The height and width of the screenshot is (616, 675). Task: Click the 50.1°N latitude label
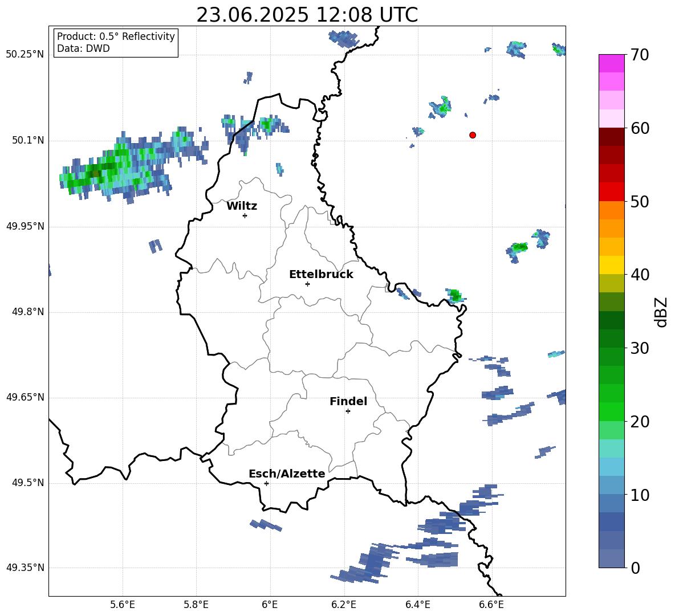pos(28,141)
